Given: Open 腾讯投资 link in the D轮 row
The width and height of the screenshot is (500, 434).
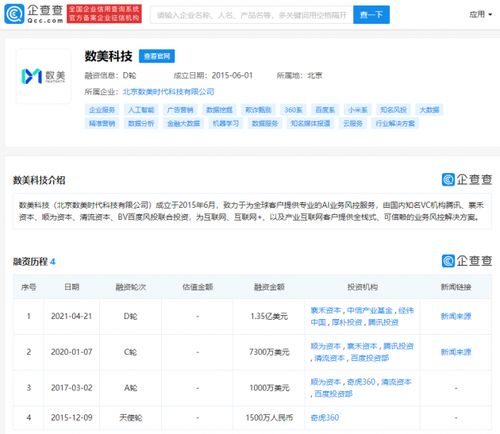Looking at the screenshot, I should (x=383, y=322).
